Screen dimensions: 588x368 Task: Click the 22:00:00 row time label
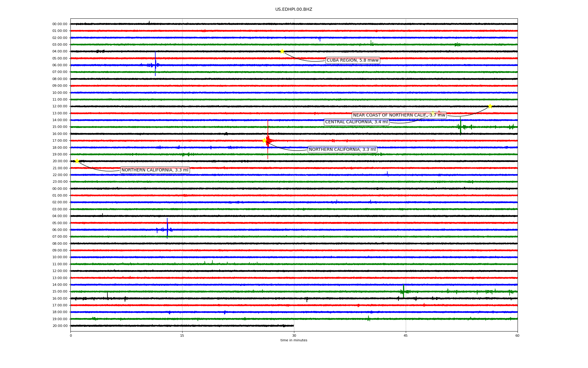(x=60, y=175)
